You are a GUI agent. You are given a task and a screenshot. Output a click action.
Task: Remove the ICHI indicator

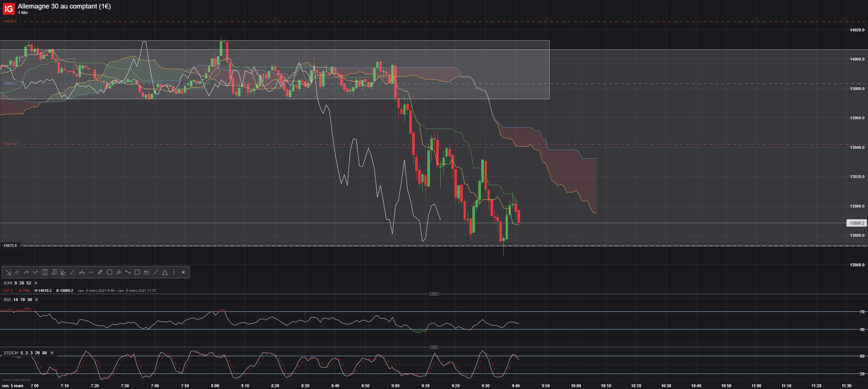(36, 283)
